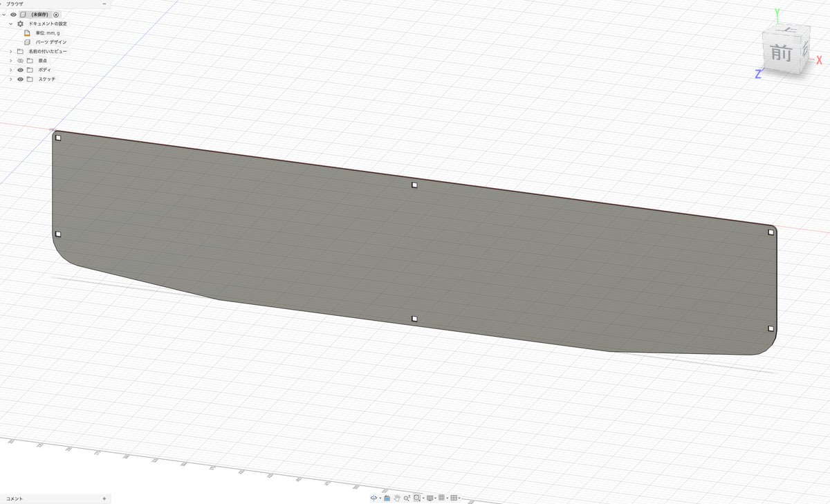This screenshot has width=830, height=504.
Task: Collapse the (未保存) root tree node
Action: coord(4,15)
